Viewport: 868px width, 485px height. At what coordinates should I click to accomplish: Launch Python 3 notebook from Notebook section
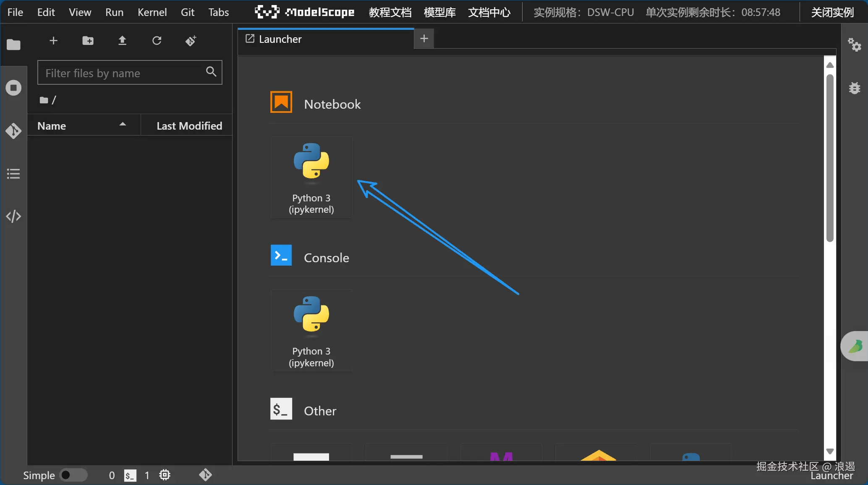click(x=311, y=177)
